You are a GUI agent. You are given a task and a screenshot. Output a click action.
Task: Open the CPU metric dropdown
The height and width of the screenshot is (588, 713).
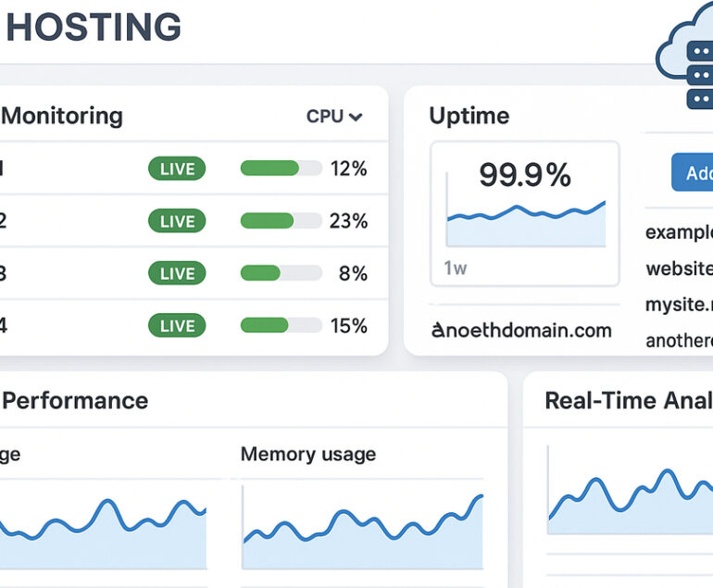tap(334, 117)
